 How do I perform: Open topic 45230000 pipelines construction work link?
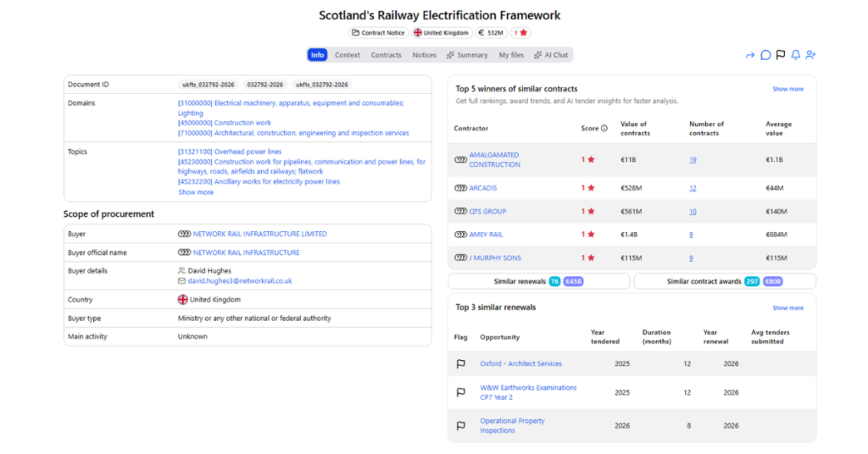(x=302, y=167)
